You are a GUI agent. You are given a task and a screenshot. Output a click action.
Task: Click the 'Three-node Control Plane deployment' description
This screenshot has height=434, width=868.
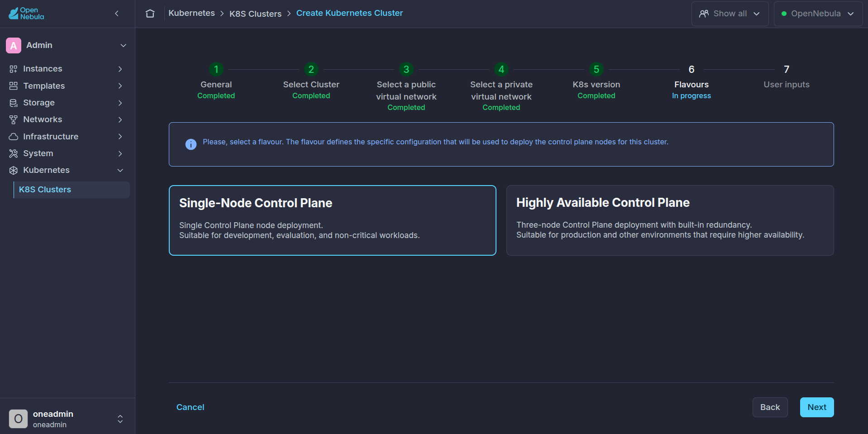[634, 225]
